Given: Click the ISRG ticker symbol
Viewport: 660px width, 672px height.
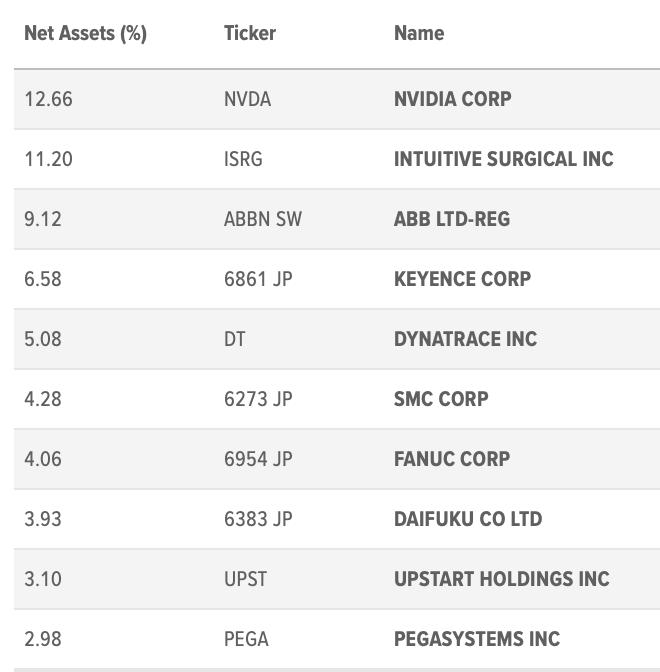Looking at the screenshot, I should pos(243,159).
